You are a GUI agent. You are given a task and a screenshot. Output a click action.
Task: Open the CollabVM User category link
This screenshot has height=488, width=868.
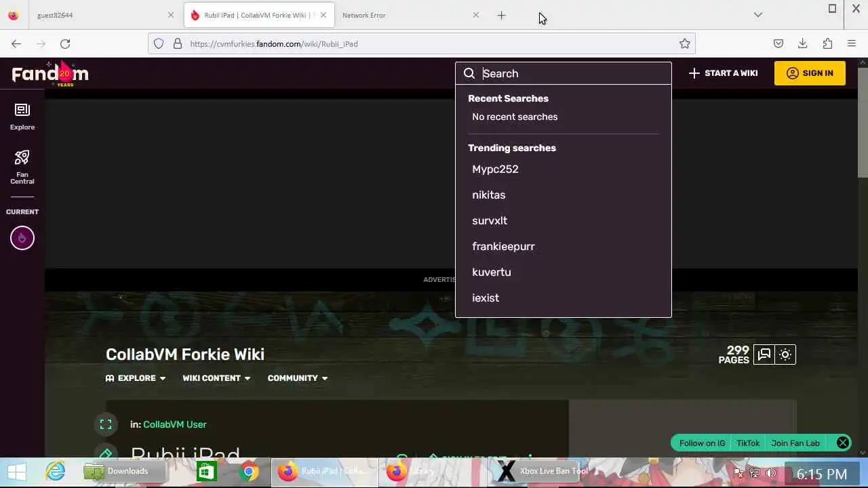point(175,424)
